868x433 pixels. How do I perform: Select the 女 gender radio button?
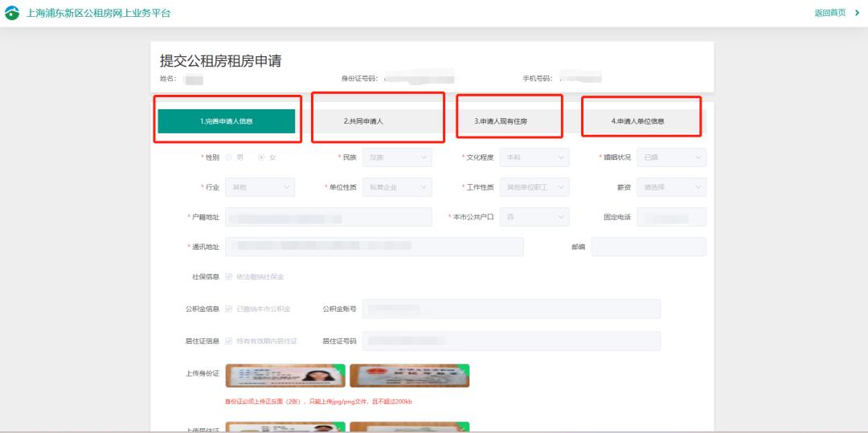point(261,157)
